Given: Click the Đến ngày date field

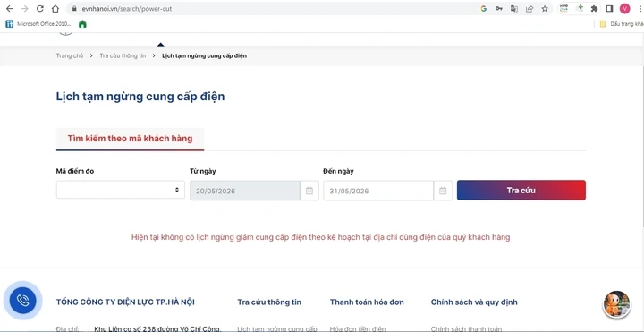Looking at the screenshot, I should click(378, 191).
